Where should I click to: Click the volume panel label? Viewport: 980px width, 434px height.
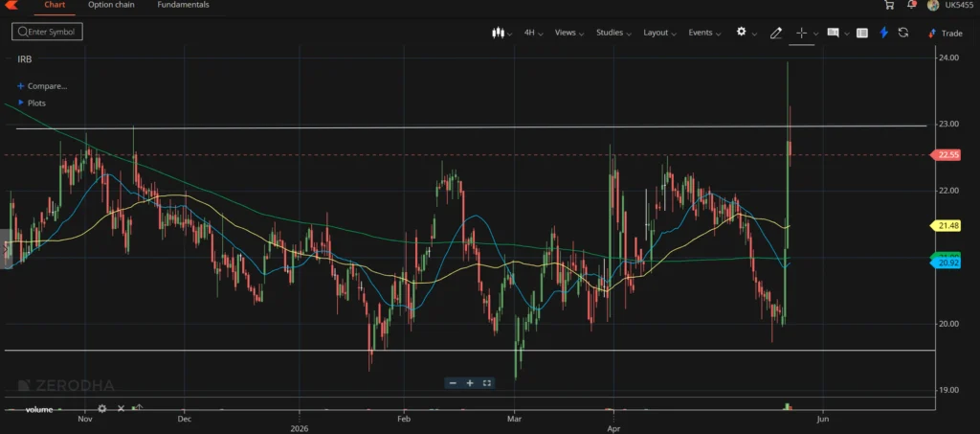(38, 410)
